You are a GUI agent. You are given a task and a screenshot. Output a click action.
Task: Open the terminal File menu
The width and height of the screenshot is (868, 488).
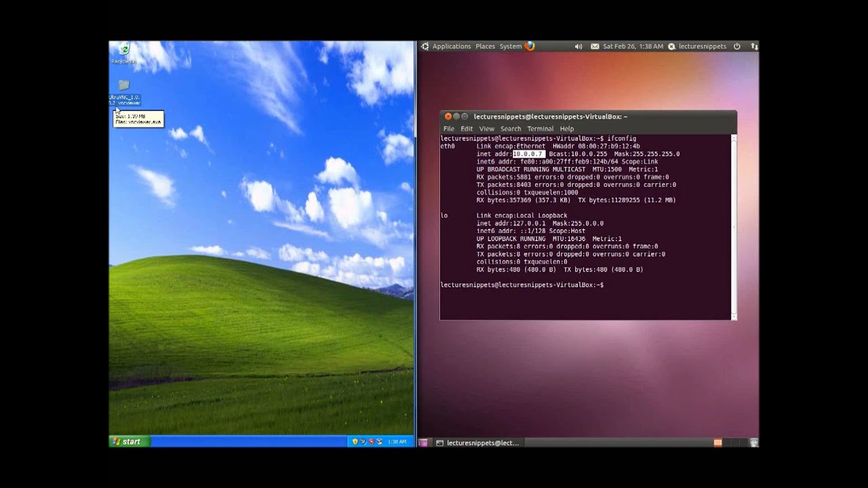[x=449, y=129]
